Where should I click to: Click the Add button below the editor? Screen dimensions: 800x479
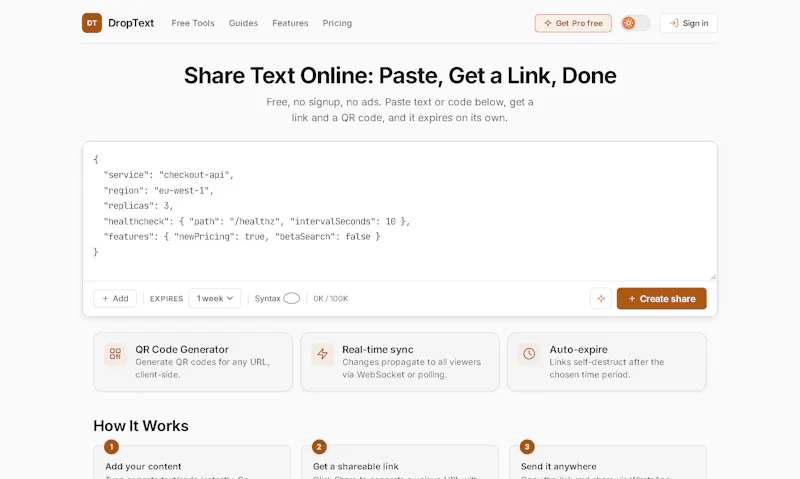pyautogui.click(x=115, y=298)
